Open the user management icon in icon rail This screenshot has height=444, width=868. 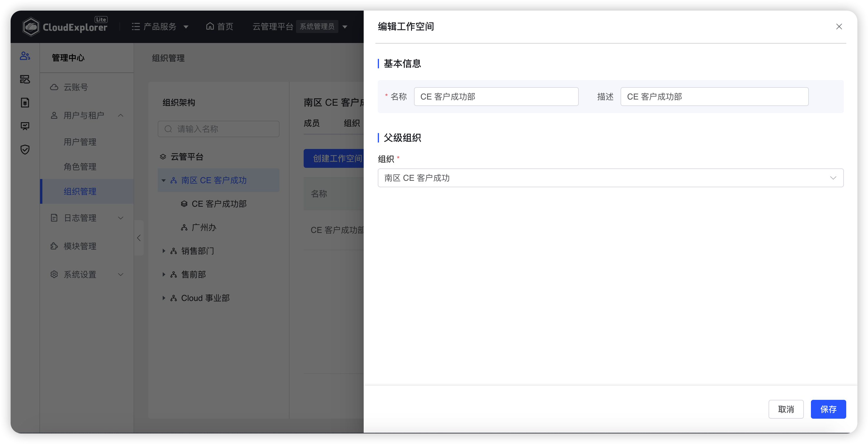pyautogui.click(x=25, y=56)
